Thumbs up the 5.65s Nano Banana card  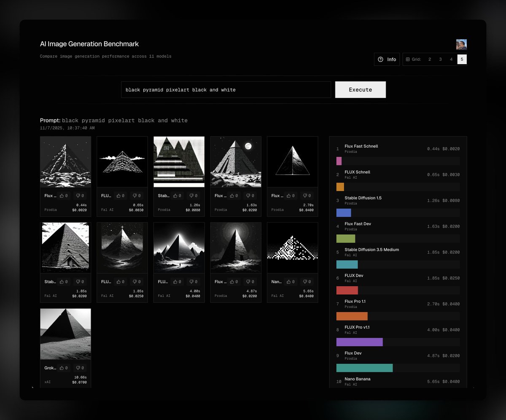point(291,282)
